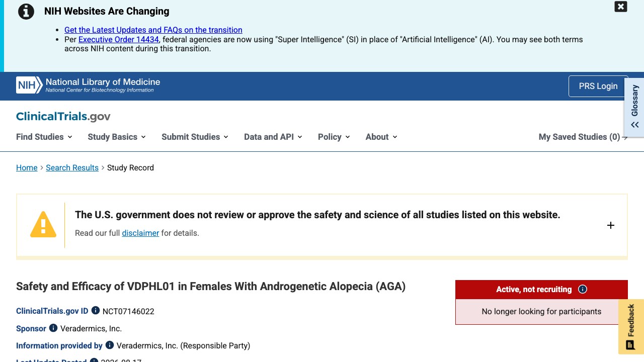Open the Feedback side tab
644x362 pixels.
click(631, 327)
